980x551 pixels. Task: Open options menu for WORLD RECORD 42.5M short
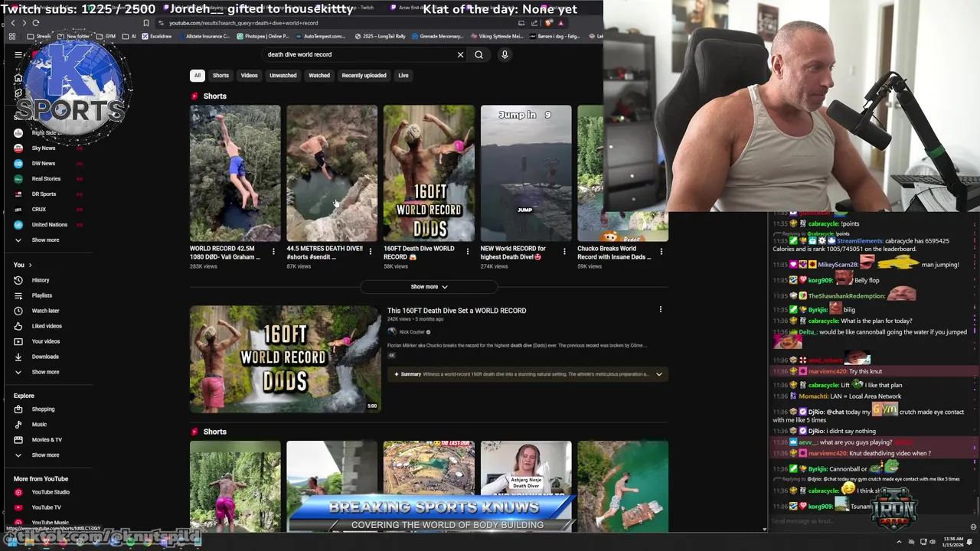tap(273, 251)
